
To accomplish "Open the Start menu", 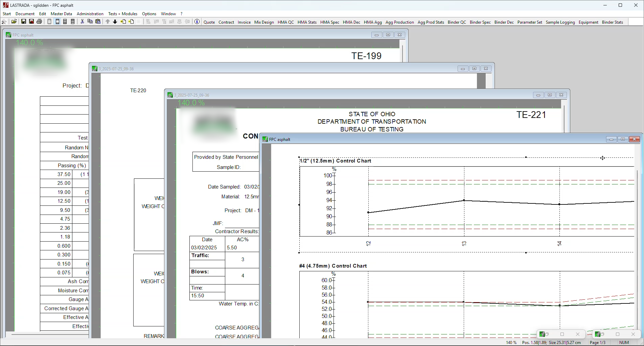I will point(7,14).
